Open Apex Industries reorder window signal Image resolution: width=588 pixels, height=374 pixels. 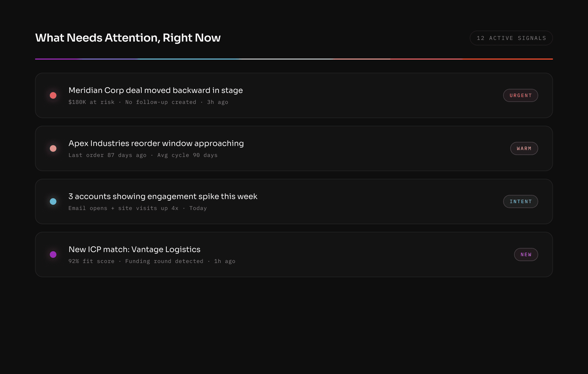[x=156, y=143]
